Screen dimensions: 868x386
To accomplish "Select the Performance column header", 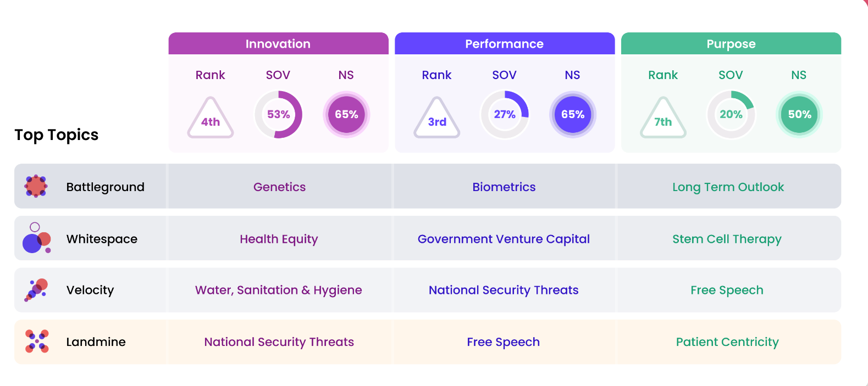I will 504,44.
